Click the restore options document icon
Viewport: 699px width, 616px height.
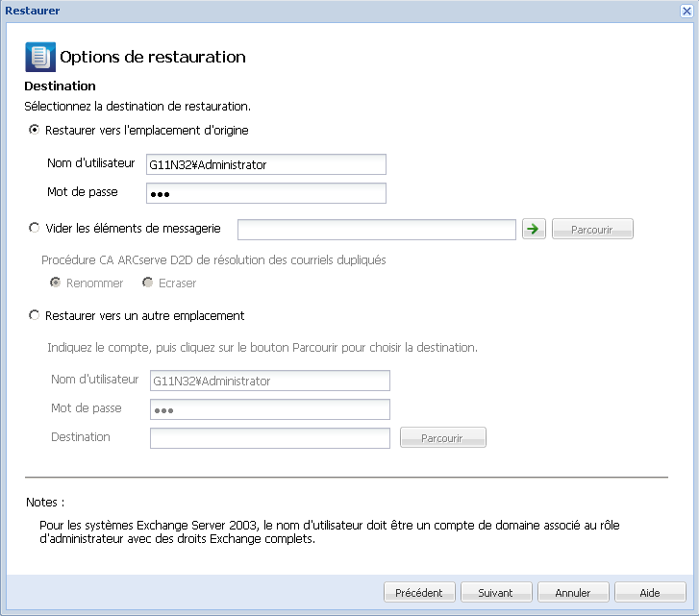pyautogui.click(x=39, y=58)
